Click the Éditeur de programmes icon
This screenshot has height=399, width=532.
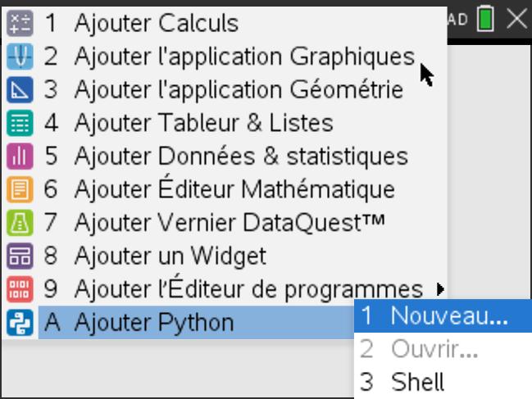[18, 288]
